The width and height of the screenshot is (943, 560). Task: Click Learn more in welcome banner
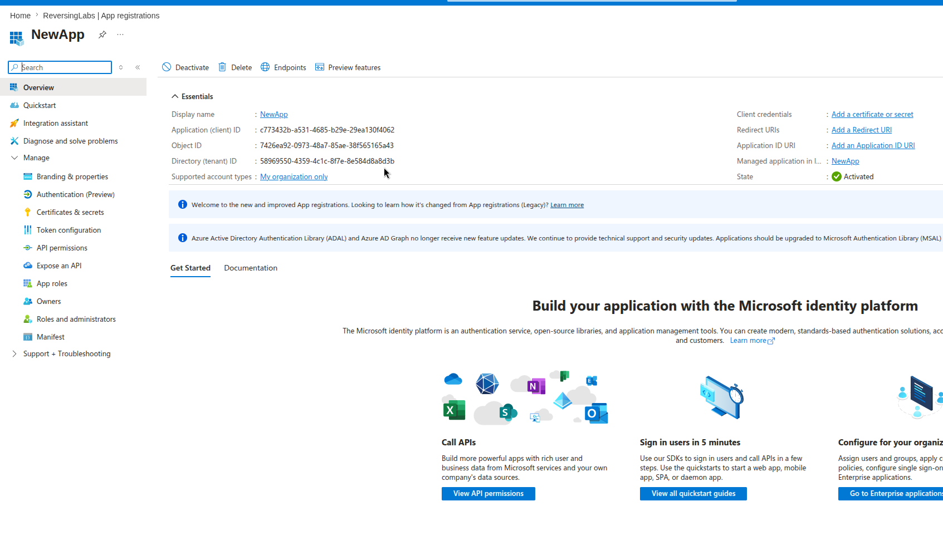coord(567,205)
